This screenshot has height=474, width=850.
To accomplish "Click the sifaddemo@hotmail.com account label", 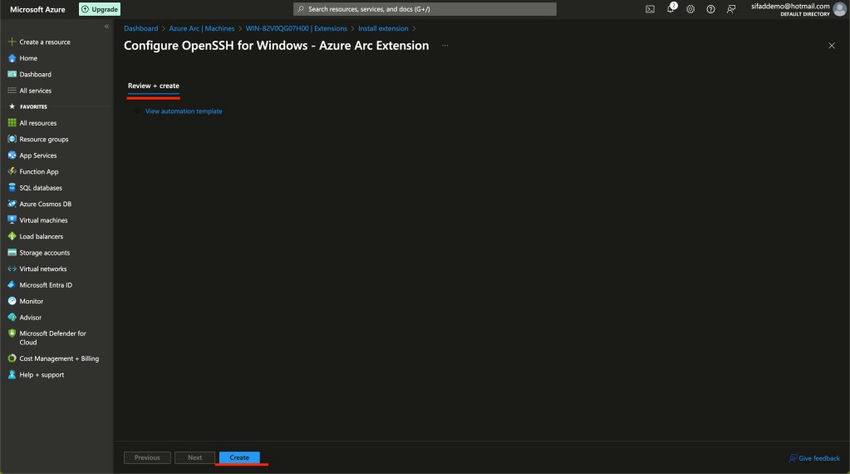I will pos(790,6).
